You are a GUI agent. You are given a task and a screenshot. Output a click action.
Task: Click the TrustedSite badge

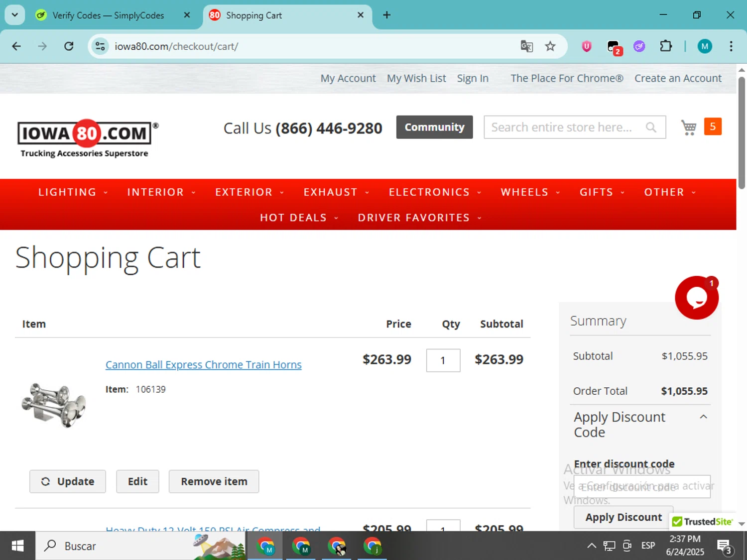(703, 521)
